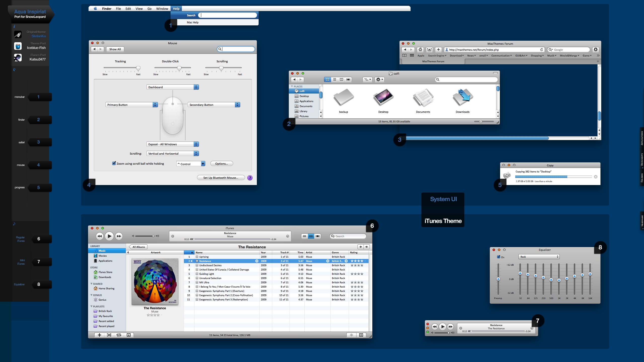Image resolution: width=644 pixels, height=362 pixels.
Task: Open the Go menu in menu bar
Action: [149, 9]
